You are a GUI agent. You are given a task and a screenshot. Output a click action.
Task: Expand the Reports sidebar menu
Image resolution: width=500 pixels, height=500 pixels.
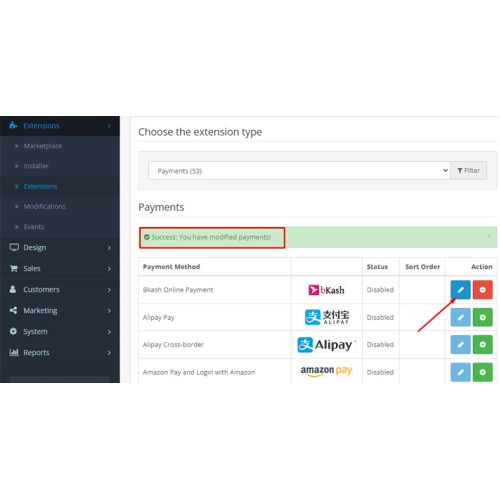pos(60,353)
